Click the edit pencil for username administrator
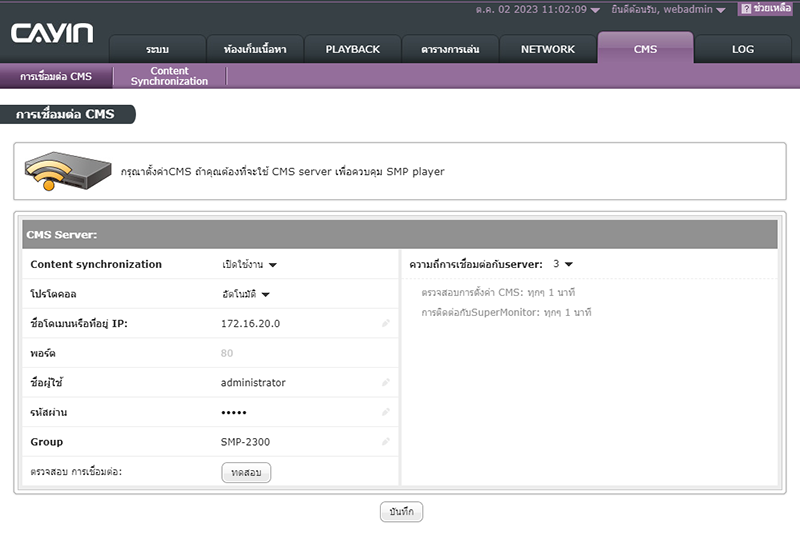The height and width of the screenshot is (537, 800). (386, 383)
